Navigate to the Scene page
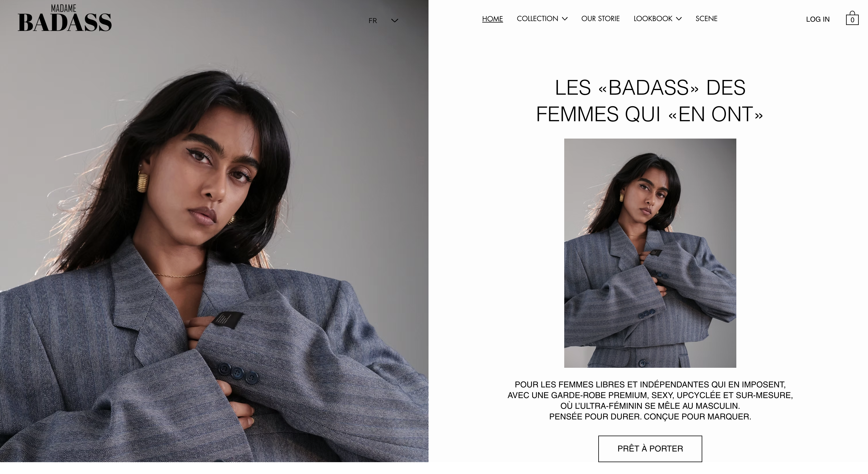Screen dimensions: 868x474 tap(707, 19)
